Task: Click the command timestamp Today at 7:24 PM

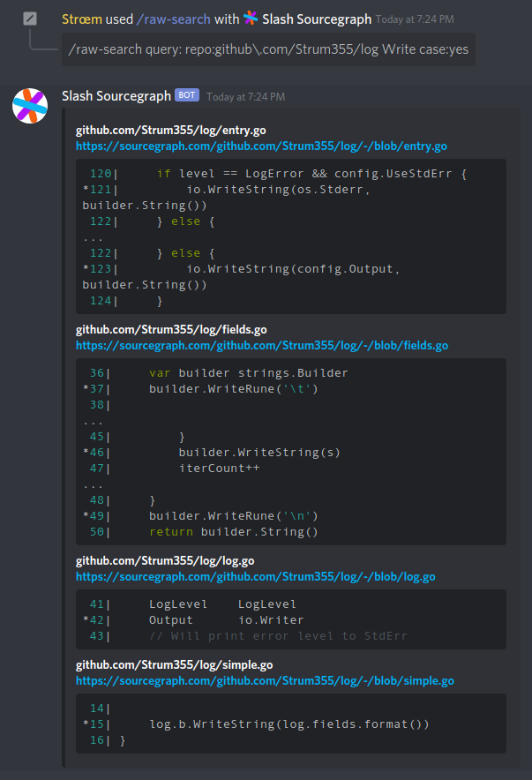Action: (415, 19)
